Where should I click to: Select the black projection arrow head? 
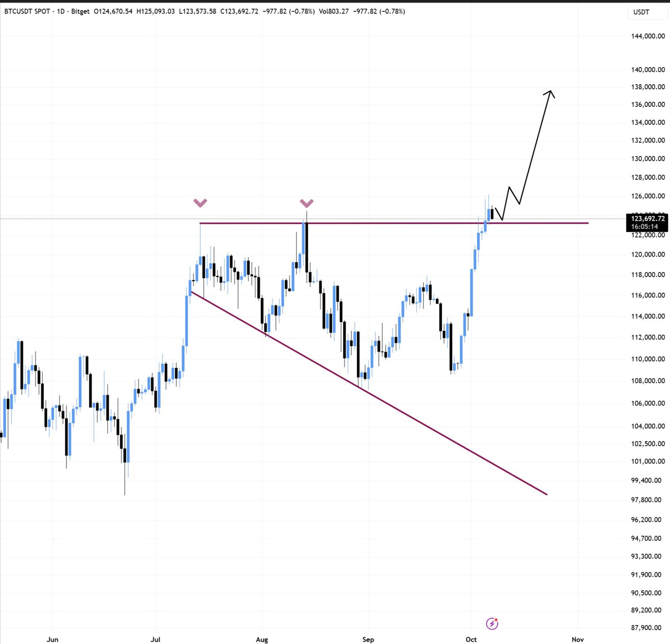pyautogui.click(x=550, y=93)
